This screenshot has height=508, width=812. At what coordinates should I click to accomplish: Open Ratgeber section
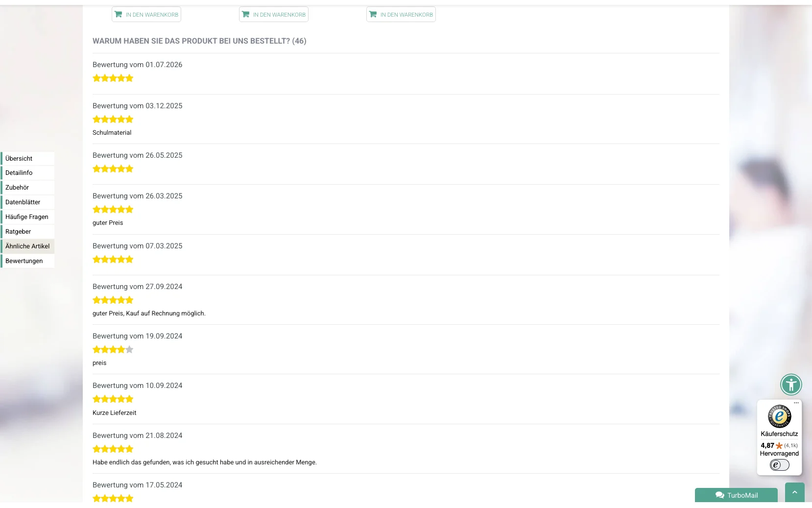click(x=28, y=231)
